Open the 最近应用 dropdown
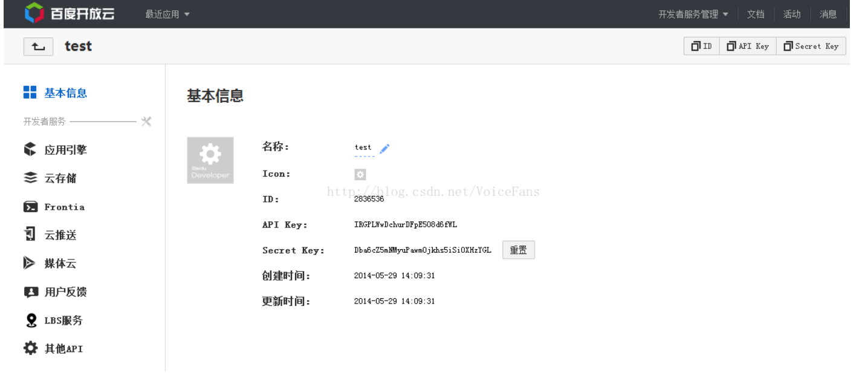 pyautogui.click(x=167, y=14)
